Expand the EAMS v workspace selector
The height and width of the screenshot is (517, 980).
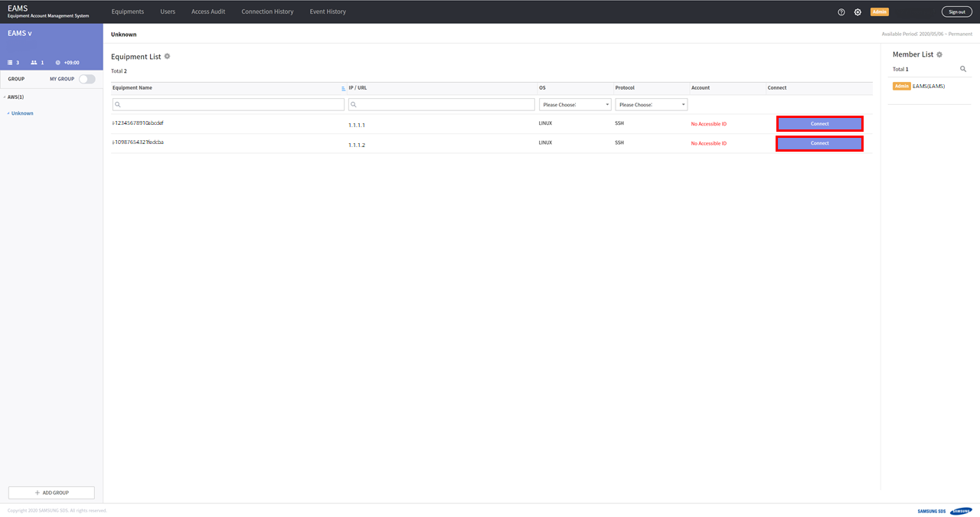click(x=20, y=34)
